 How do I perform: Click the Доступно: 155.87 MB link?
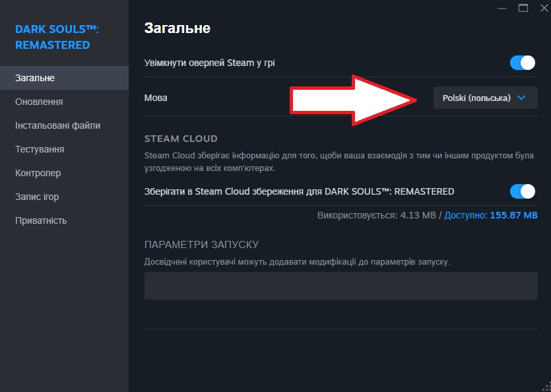(491, 215)
